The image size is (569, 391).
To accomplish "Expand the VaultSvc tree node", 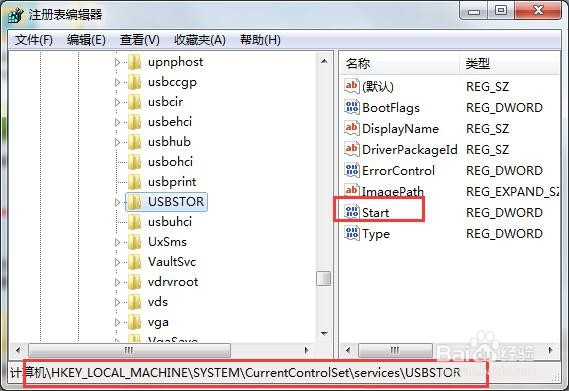I will tap(117, 262).
